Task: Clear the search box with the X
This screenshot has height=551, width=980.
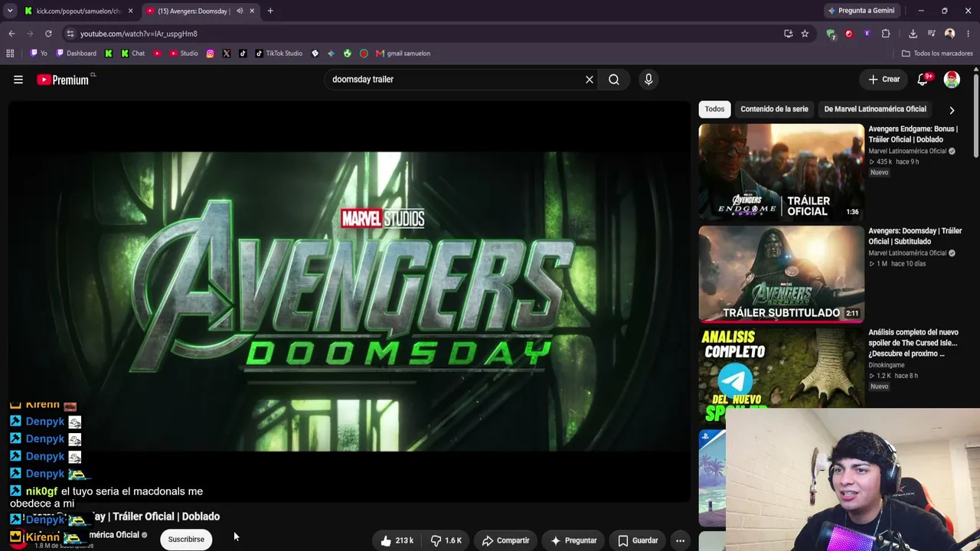Action: click(590, 80)
